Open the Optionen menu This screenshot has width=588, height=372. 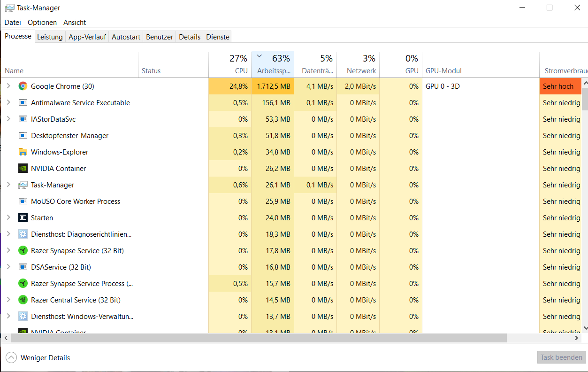(x=42, y=23)
